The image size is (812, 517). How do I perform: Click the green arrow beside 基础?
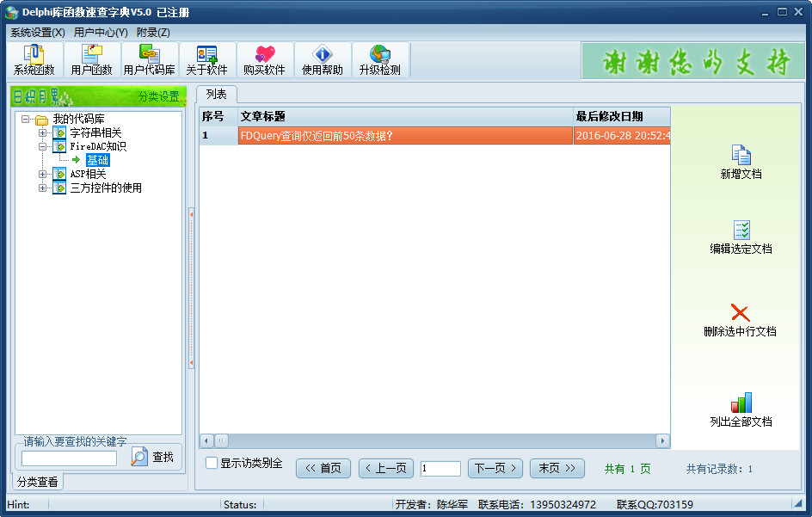(76, 160)
